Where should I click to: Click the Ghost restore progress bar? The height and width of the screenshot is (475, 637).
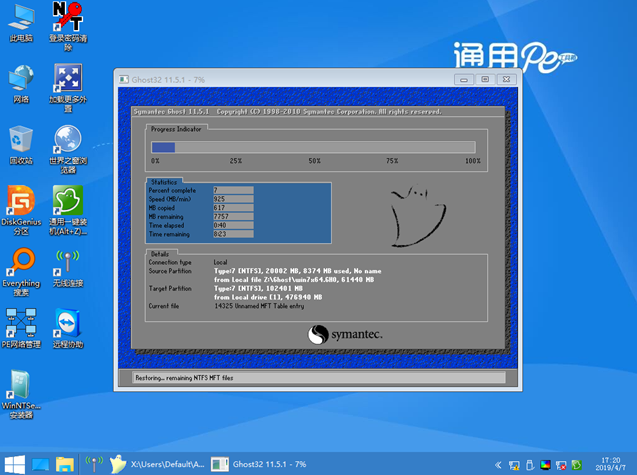coord(313,147)
